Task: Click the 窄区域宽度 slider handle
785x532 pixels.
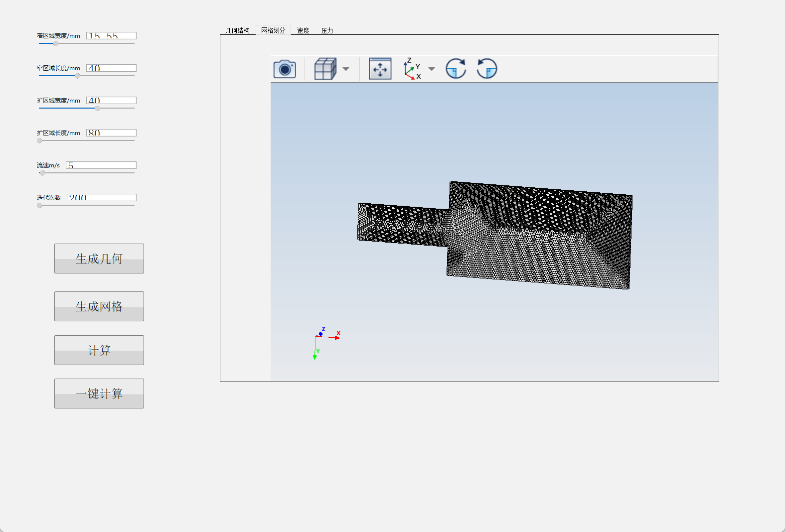Action: 56,43
